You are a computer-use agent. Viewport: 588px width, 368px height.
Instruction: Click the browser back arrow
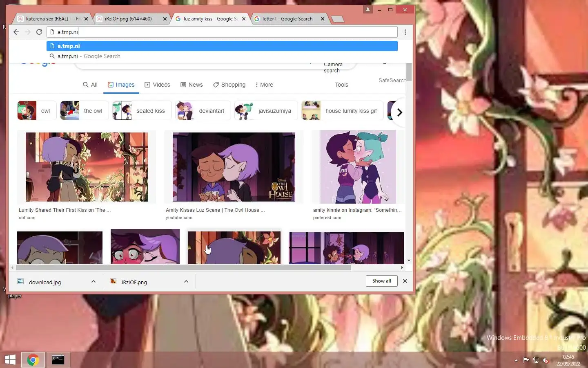pos(16,32)
